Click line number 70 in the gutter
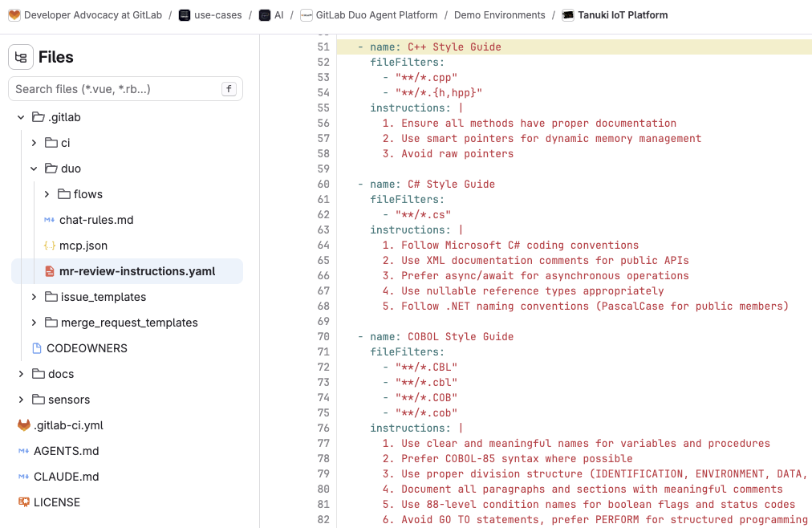812x528 pixels. pos(323,336)
